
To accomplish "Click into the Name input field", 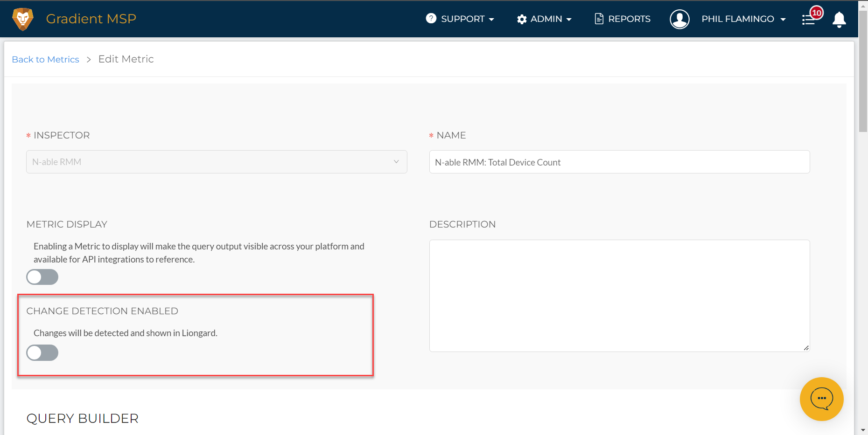I will coord(619,162).
